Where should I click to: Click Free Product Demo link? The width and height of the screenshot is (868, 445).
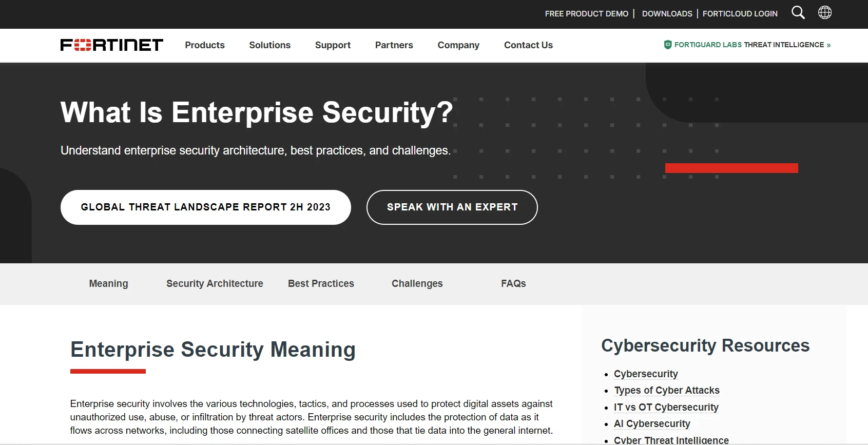[x=586, y=14]
